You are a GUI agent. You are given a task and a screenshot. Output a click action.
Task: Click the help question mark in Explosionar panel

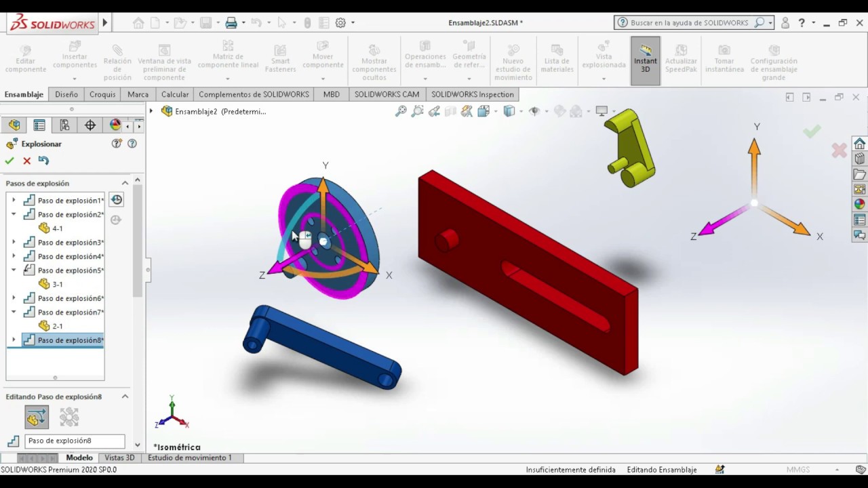(132, 144)
